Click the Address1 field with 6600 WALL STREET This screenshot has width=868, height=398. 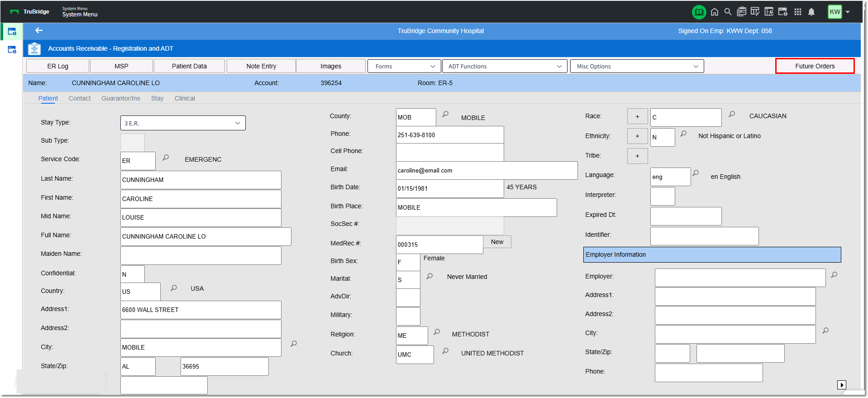click(201, 310)
